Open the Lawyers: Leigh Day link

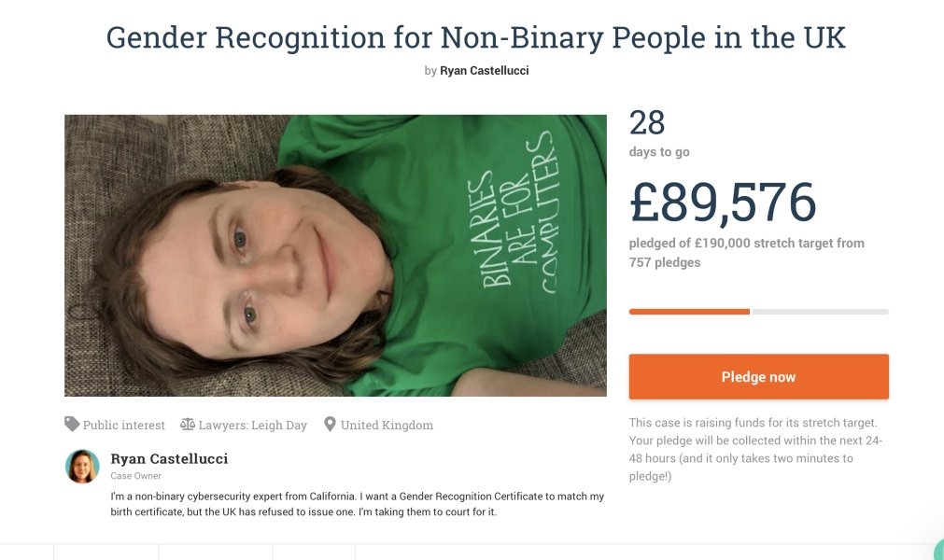coord(252,426)
